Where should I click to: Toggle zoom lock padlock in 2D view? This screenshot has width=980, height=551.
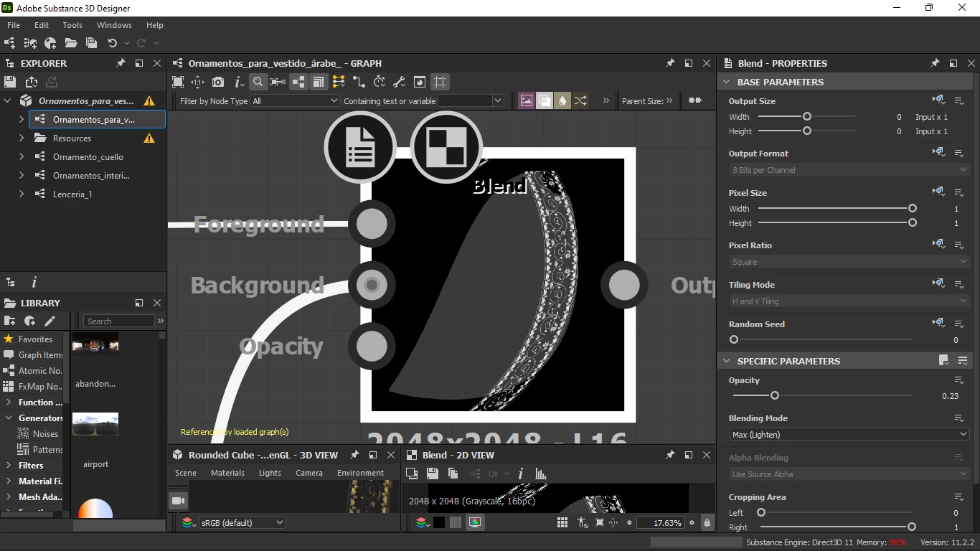[707, 523]
